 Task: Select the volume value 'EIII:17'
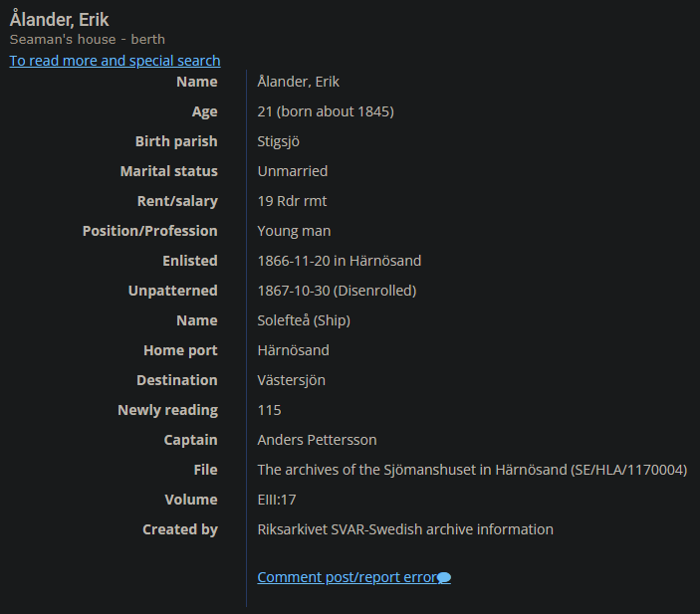pos(277,500)
